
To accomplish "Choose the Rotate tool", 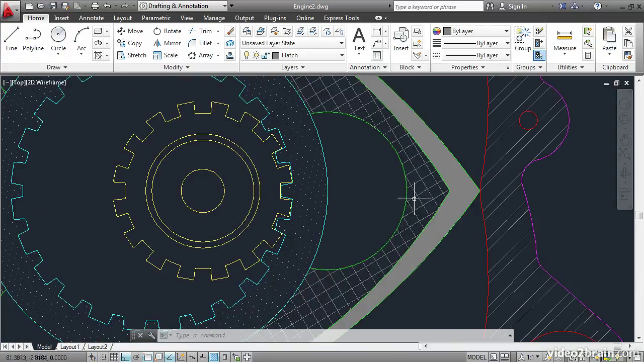I will pos(168,31).
